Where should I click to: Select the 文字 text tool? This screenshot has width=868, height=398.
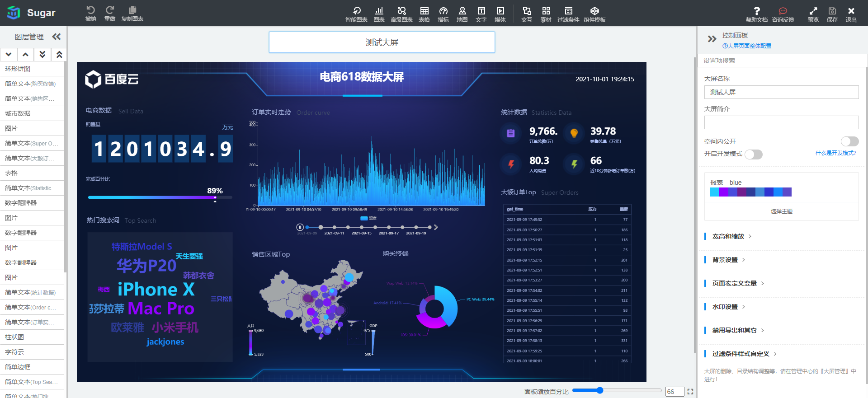click(x=481, y=14)
